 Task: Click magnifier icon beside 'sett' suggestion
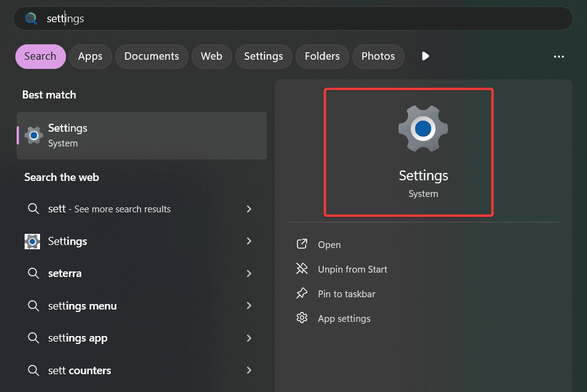(33, 209)
